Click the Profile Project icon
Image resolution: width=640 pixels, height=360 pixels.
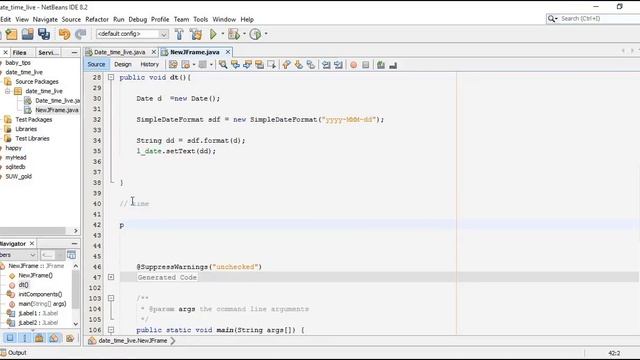coord(255,34)
